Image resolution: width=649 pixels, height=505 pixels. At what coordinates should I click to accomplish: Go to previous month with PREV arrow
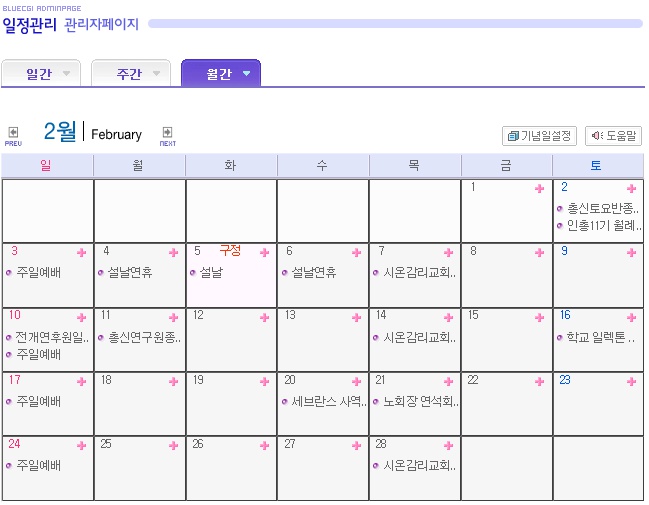(x=13, y=136)
